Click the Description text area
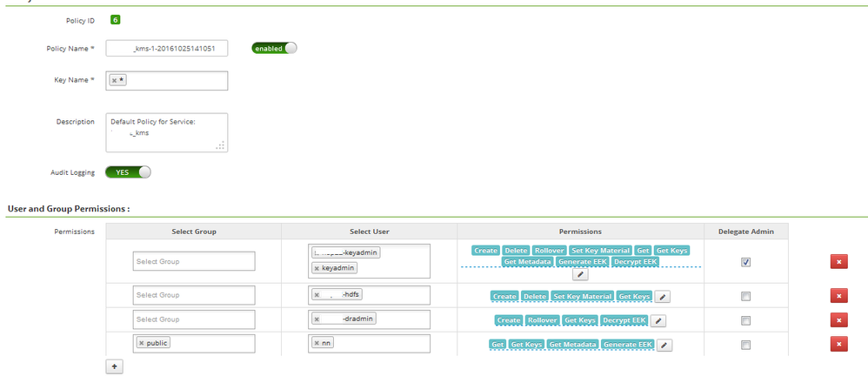 tap(167, 132)
